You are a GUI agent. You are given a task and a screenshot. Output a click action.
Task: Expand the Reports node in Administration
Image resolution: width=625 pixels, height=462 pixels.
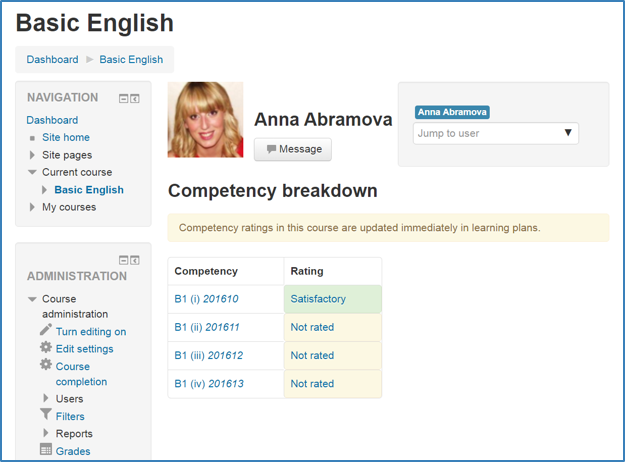click(46, 433)
